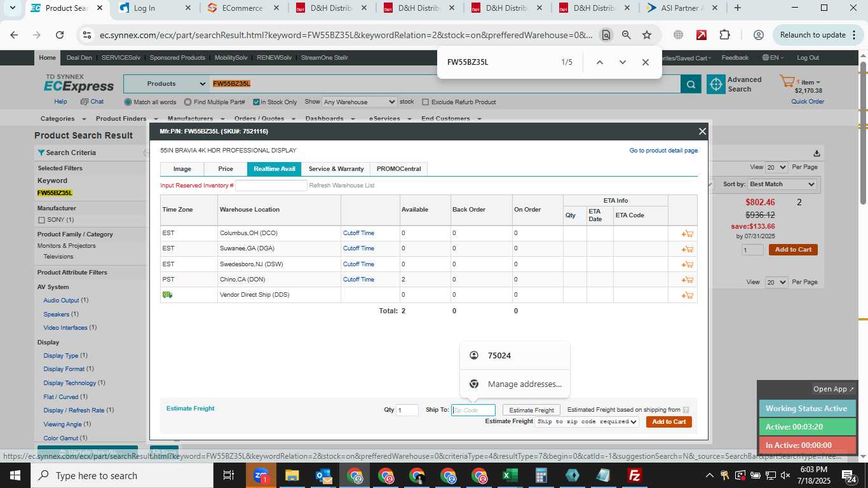Click the download icon above results
This screenshot has width=868, height=488.
tap(817, 153)
